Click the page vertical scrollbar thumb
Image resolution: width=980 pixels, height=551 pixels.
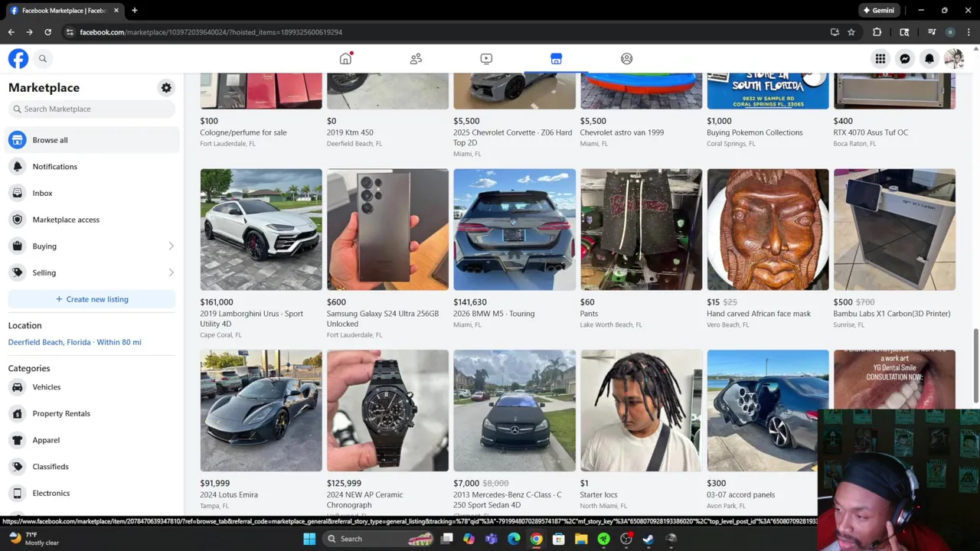(975, 364)
